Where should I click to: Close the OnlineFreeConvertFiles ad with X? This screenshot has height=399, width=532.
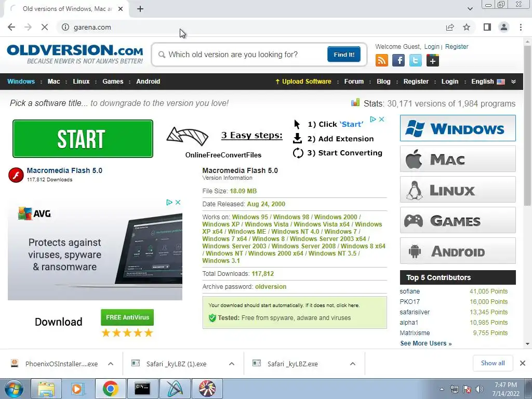tap(381, 119)
